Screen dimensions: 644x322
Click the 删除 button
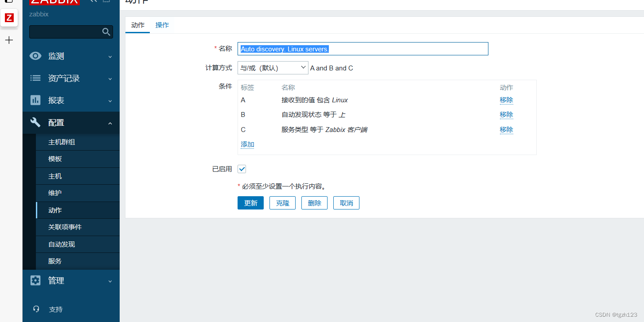tap(314, 203)
